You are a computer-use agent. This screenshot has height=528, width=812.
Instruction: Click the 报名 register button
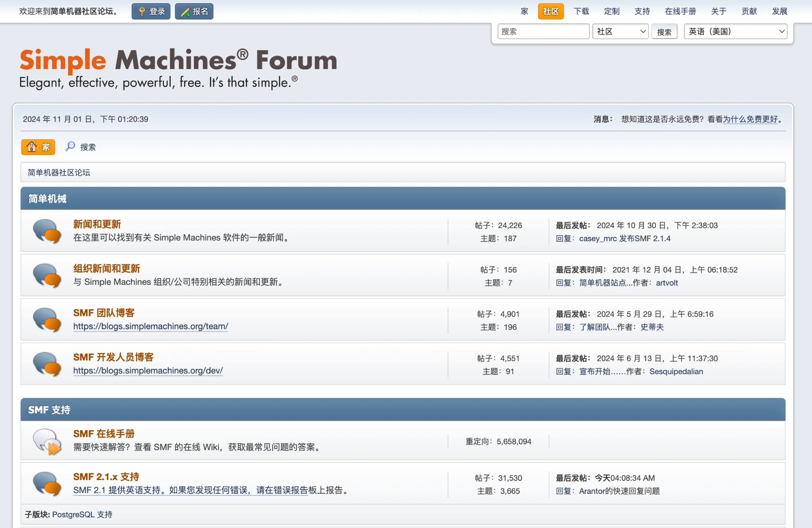[x=194, y=12]
